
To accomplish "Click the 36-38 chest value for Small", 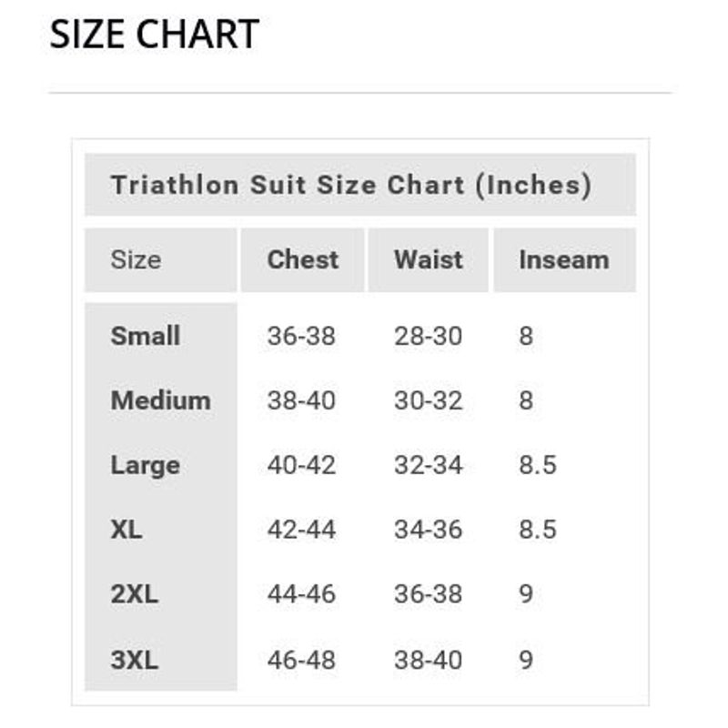I will (301, 336).
